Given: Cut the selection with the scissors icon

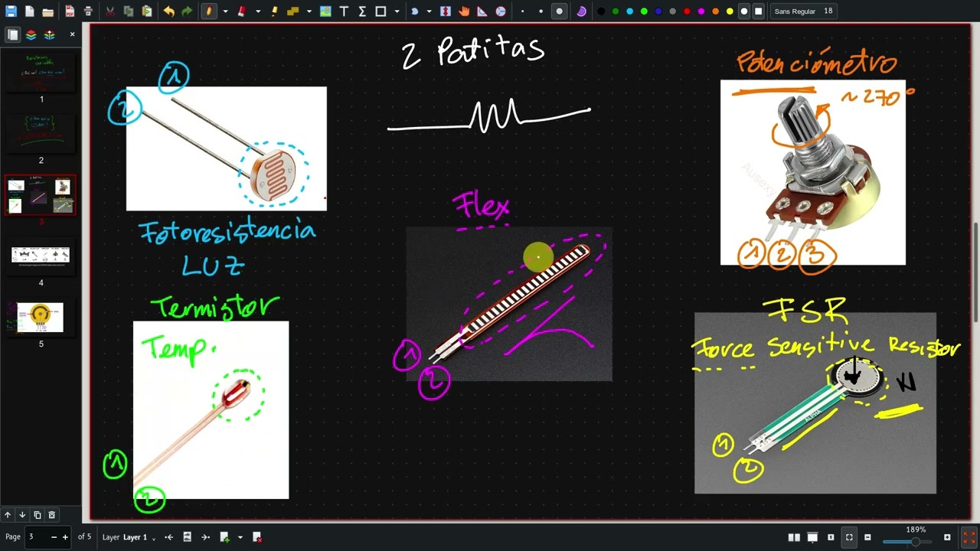Looking at the screenshot, I should click(x=110, y=11).
